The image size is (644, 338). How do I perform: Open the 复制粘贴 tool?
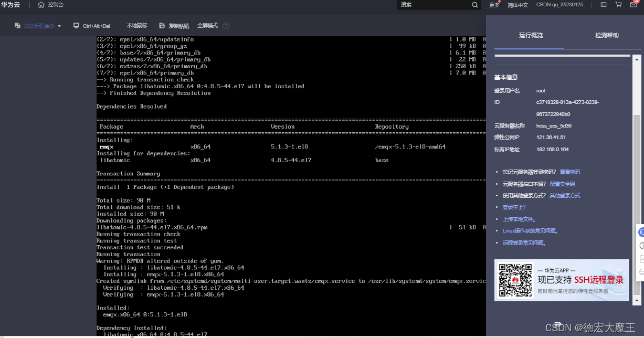coord(174,26)
